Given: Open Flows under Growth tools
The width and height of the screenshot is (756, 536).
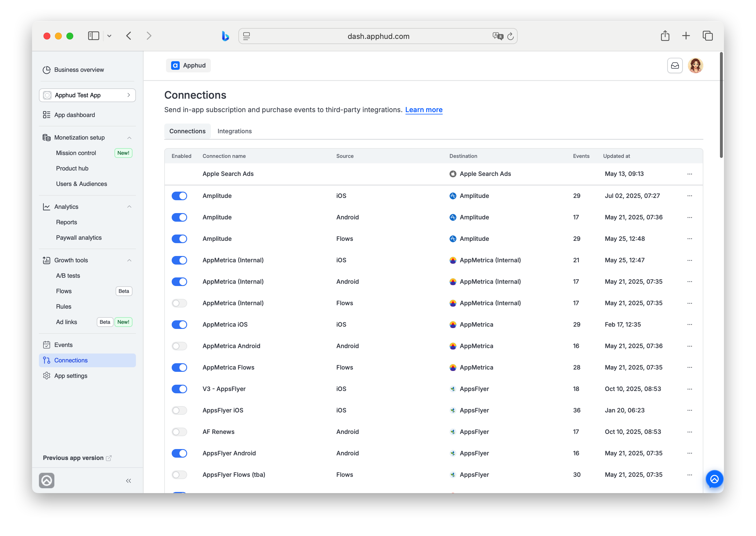Looking at the screenshot, I should click(x=64, y=291).
